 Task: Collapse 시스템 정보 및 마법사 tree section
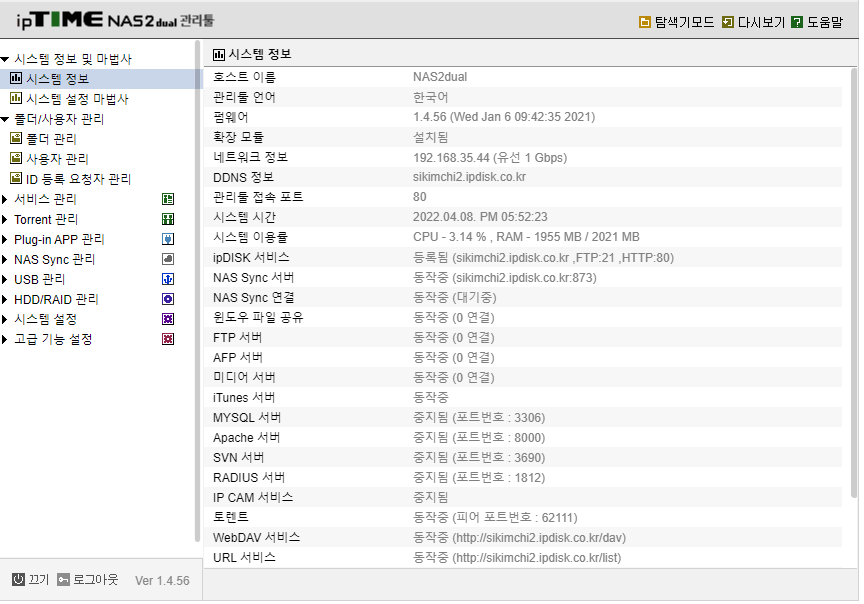(5, 59)
